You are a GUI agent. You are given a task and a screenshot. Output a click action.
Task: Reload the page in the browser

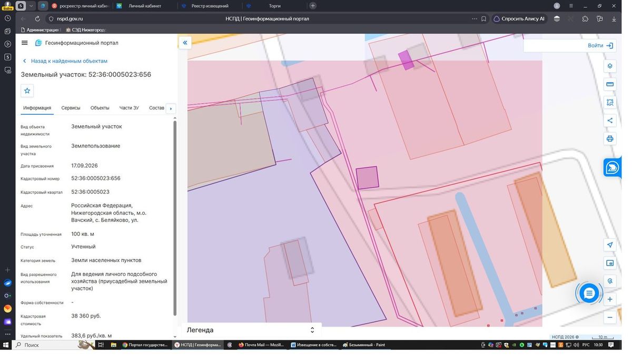point(37,19)
